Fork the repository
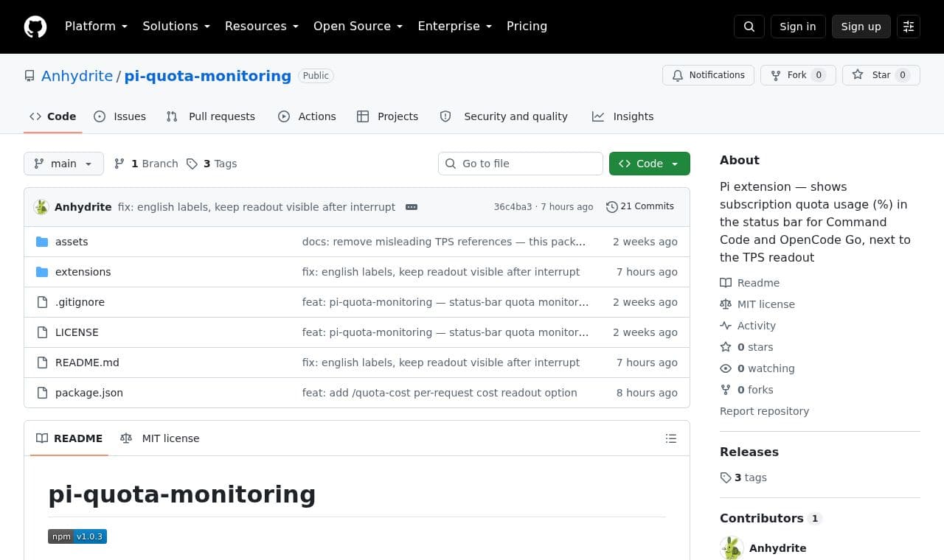The height and width of the screenshot is (560, 944). (x=798, y=75)
